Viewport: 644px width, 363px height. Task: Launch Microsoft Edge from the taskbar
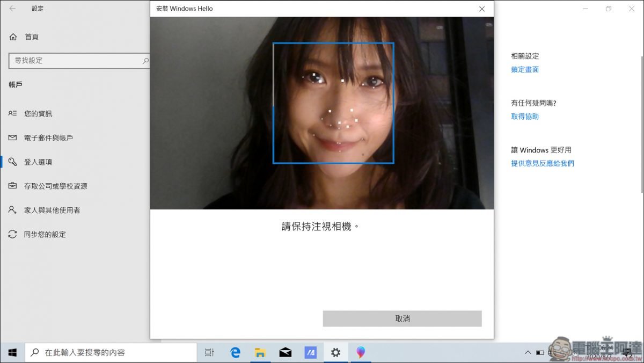235,353
